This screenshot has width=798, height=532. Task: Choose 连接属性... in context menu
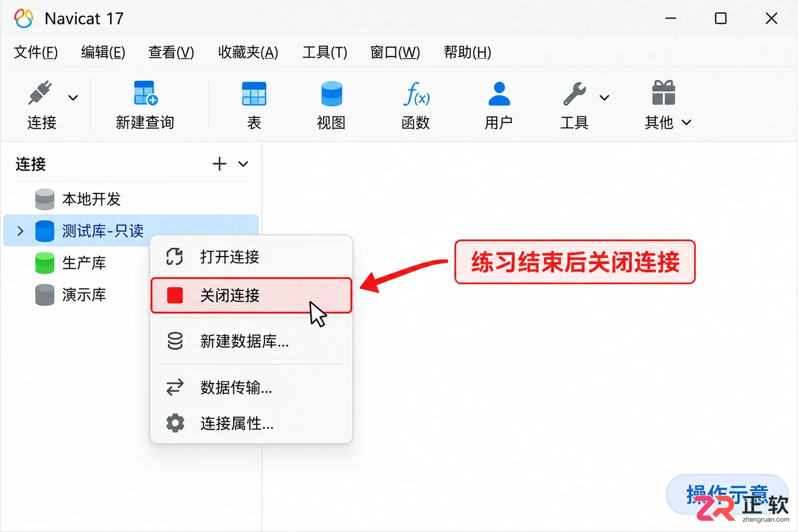252,423
